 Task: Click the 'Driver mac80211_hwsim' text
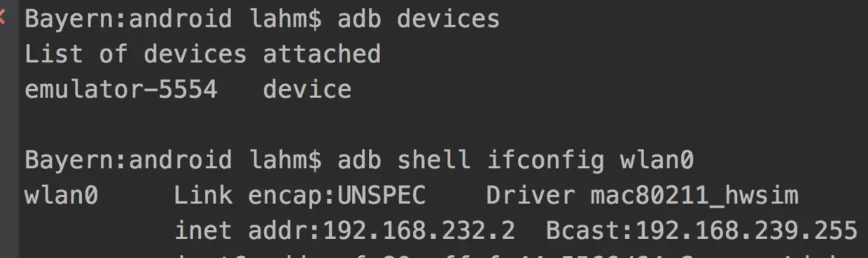642,196
